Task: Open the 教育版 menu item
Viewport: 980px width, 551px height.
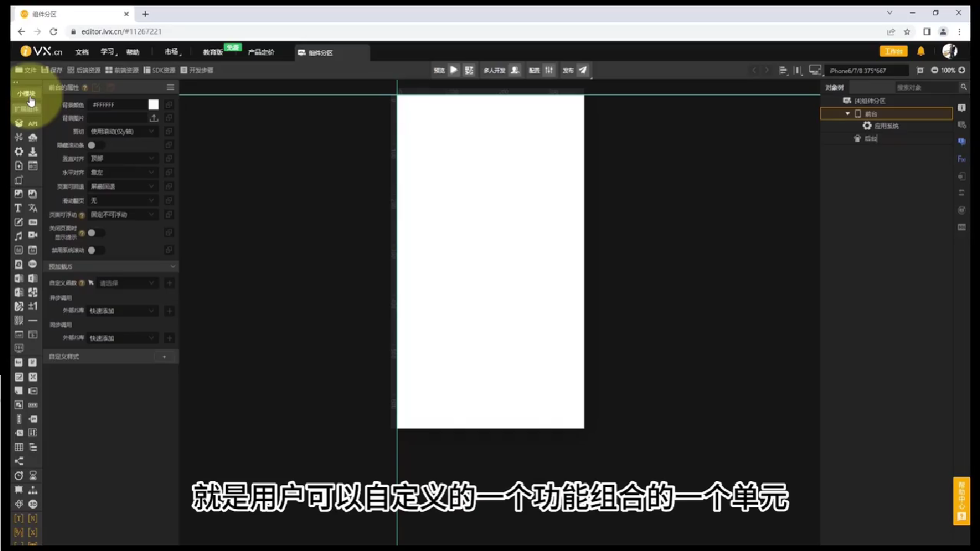Action: coord(213,52)
